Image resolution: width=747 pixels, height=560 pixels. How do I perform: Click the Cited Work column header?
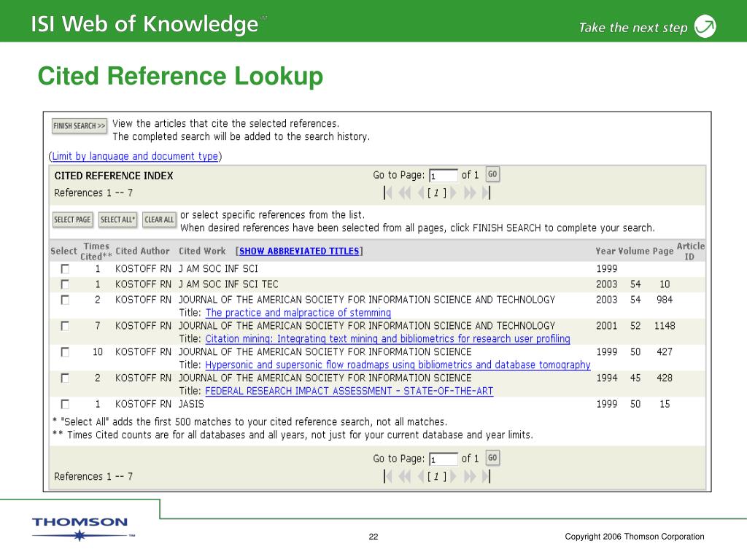203,251
